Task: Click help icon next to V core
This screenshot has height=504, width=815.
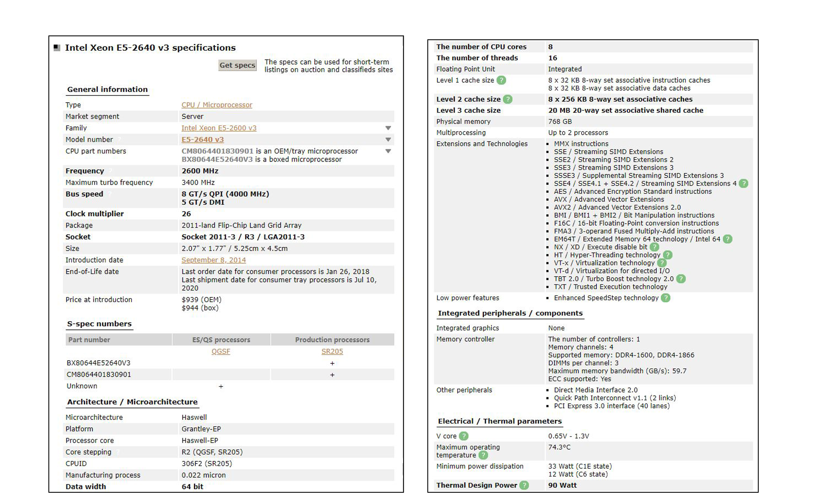Action: [x=464, y=436]
